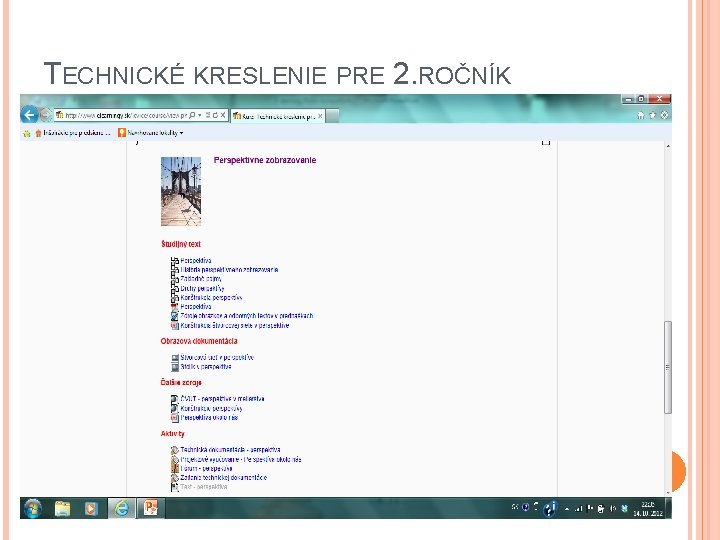
Task: Show hidden system tray icons arrow
Action: point(567,509)
